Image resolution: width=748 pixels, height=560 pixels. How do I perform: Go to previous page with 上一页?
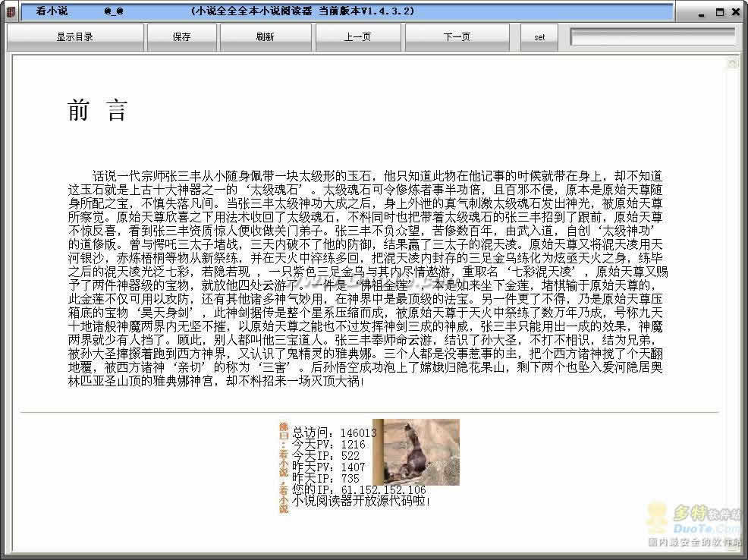click(x=357, y=36)
